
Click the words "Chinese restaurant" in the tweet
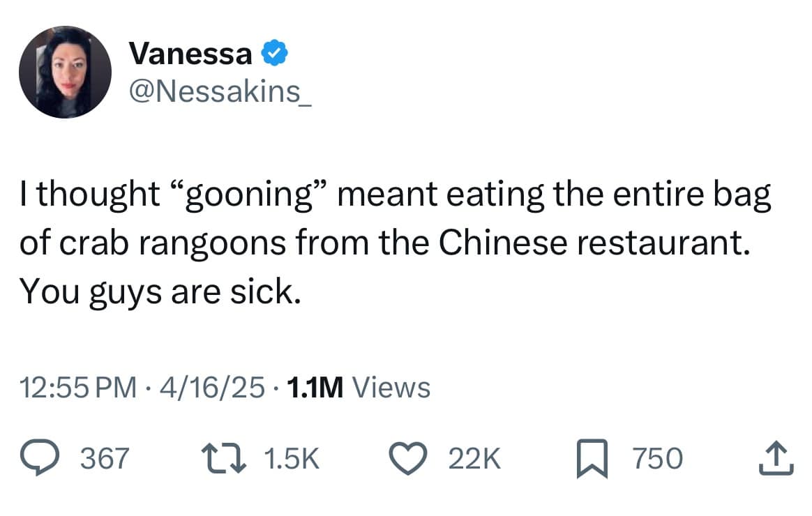point(596,243)
